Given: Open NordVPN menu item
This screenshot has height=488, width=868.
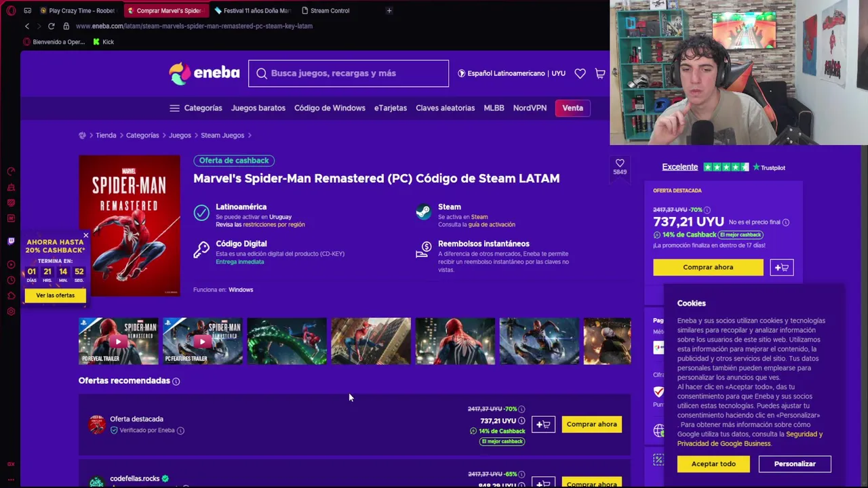Looking at the screenshot, I should pos(530,108).
